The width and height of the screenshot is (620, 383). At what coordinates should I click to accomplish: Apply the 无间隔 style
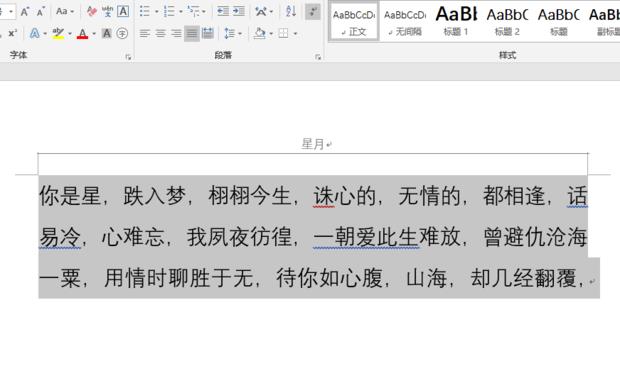(405, 21)
